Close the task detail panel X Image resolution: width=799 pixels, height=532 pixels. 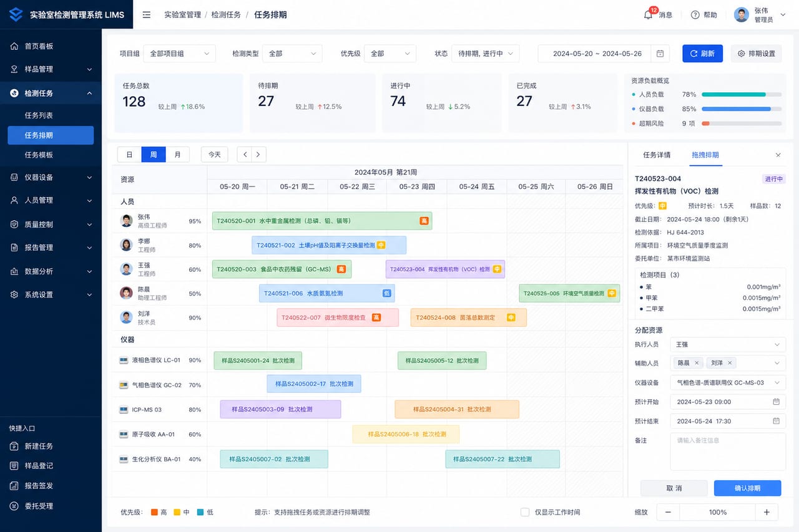[778, 155]
